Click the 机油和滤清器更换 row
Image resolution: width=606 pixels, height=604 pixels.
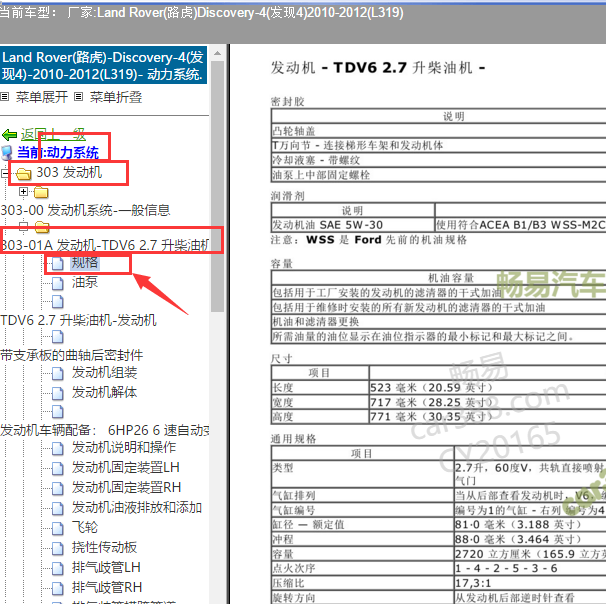[439, 322]
